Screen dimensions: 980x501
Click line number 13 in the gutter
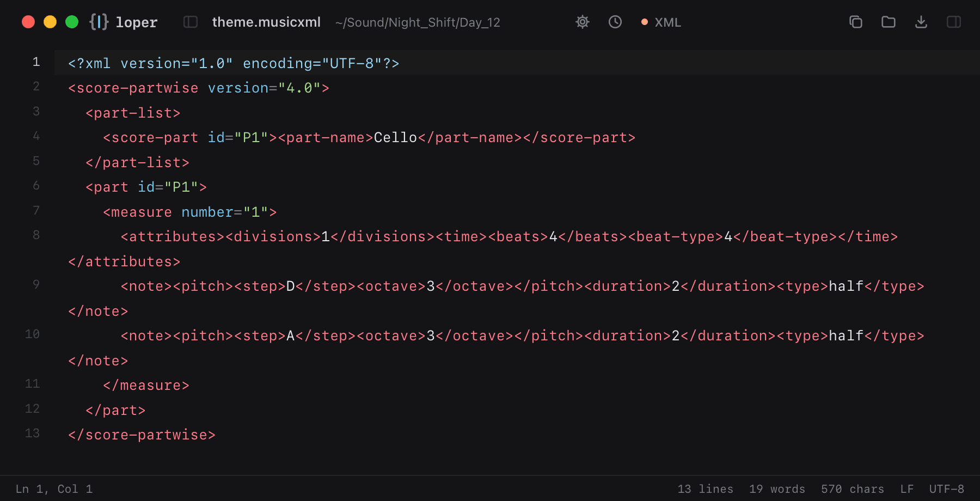(x=32, y=433)
